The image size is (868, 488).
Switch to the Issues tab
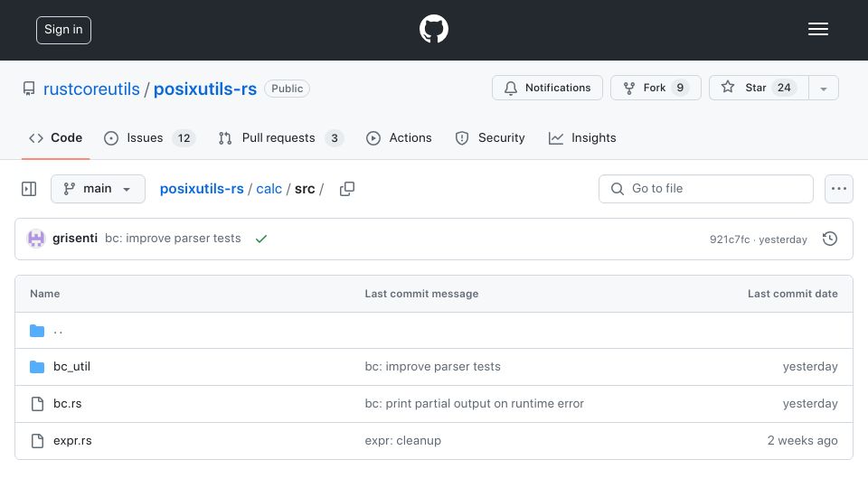click(149, 137)
